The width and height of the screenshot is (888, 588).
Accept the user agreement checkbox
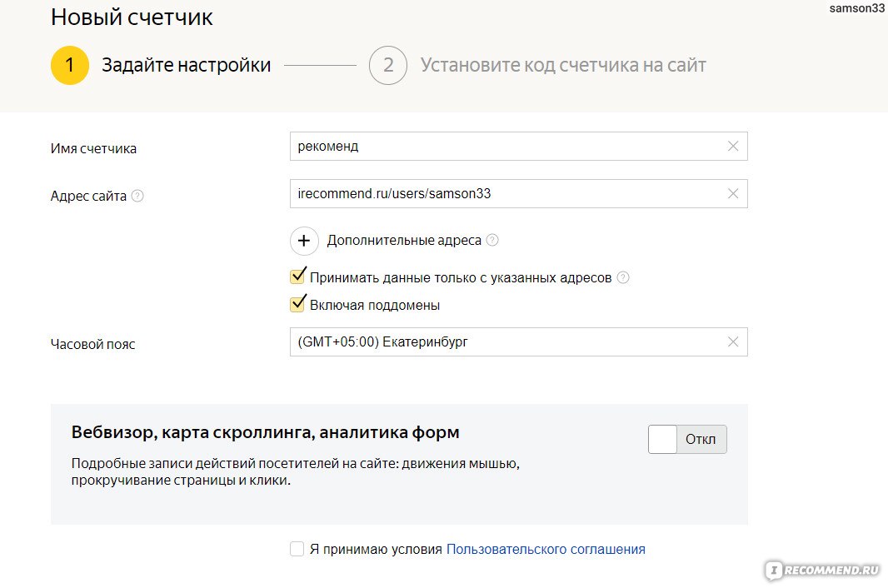click(x=297, y=549)
